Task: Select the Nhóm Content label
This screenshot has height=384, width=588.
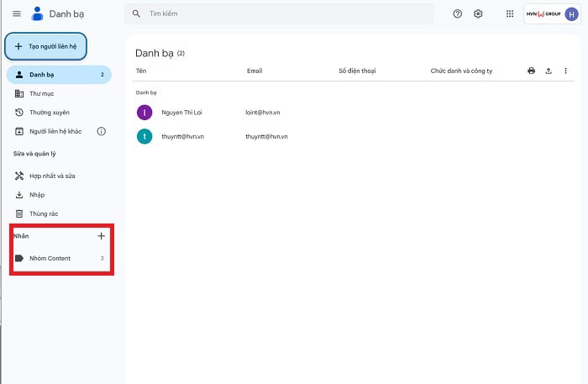Action: point(50,258)
